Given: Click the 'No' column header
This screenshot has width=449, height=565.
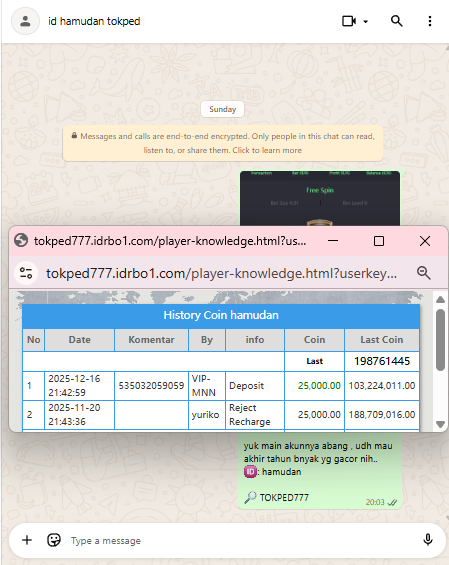Looking at the screenshot, I should 34,340.
